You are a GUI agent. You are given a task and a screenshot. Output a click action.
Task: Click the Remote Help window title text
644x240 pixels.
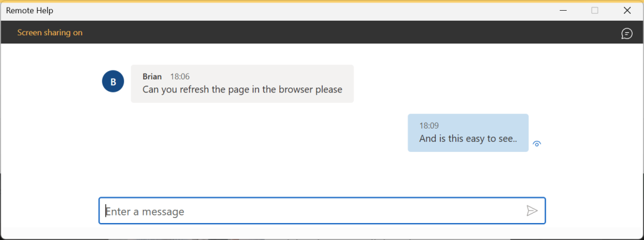(x=30, y=11)
